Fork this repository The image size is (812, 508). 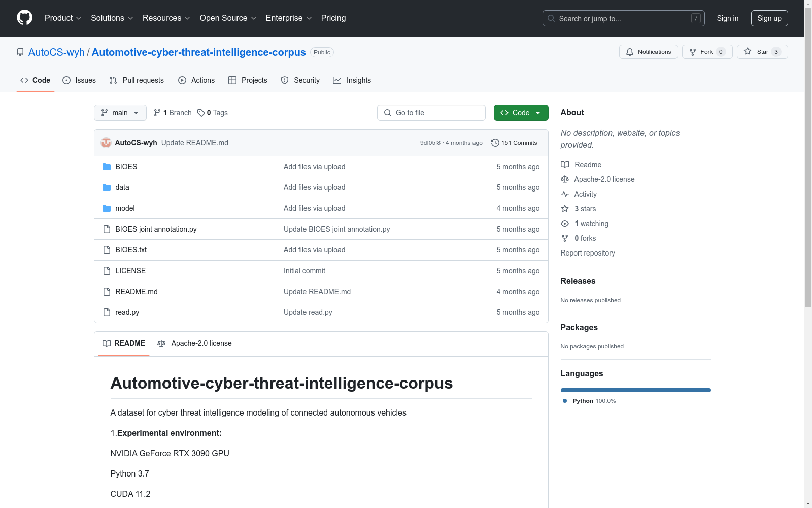click(707, 52)
